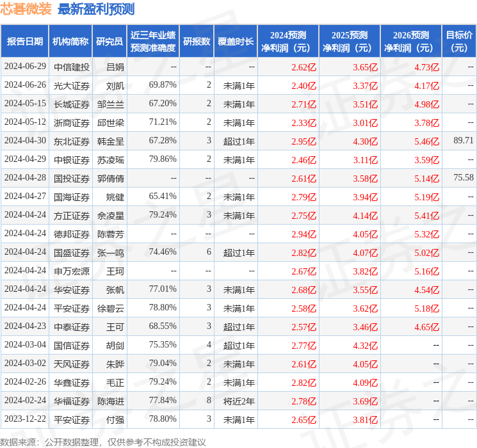Click the date 2024-06-29
Screen dimensions: 477x448
(x=25, y=66)
